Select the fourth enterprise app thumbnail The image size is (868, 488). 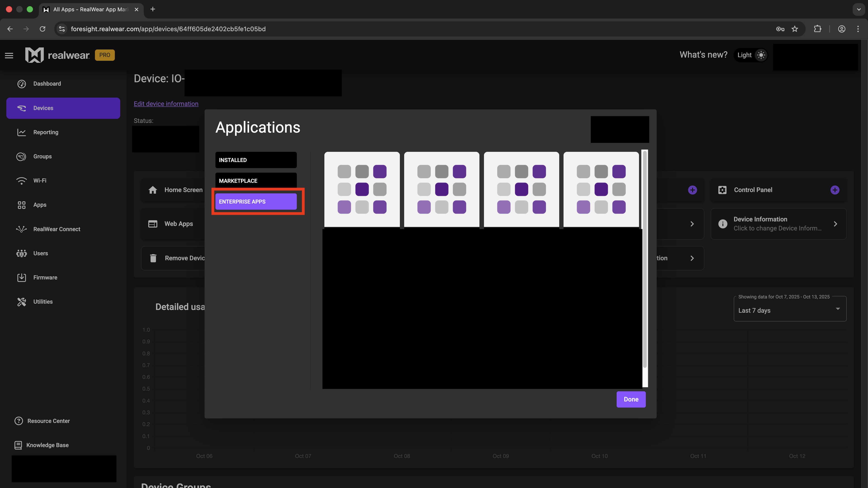[x=601, y=189]
